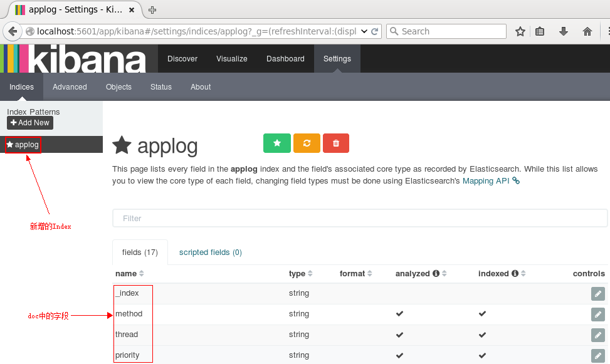Sort fields by the type column
This screenshot has width=610, height=364.
click(298, 273)
